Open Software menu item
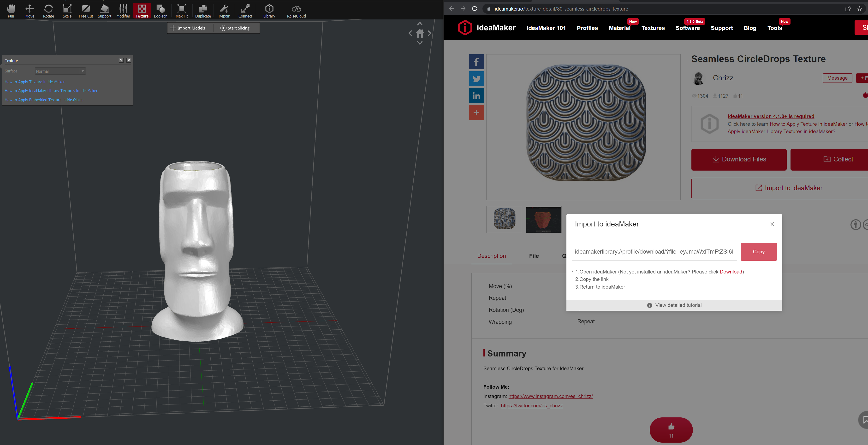The width and height of the screenshot is (868, 445). 688,28
